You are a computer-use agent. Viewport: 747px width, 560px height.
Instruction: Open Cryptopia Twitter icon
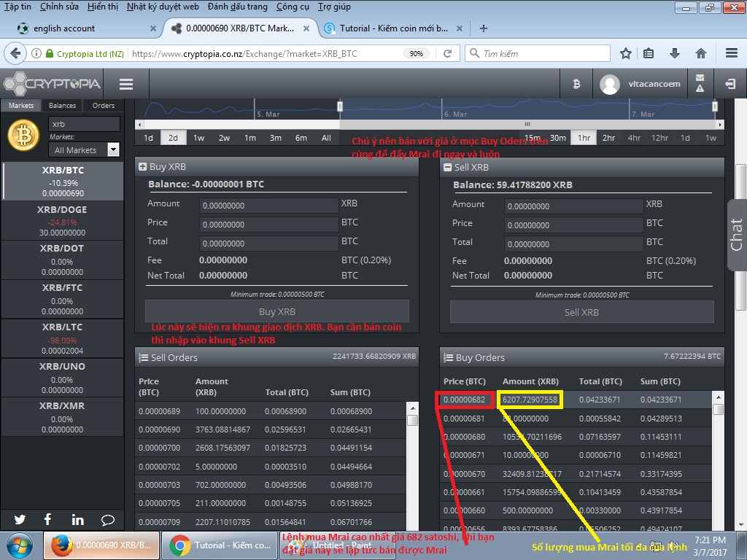pyautogui.click(x=20, y=519)
